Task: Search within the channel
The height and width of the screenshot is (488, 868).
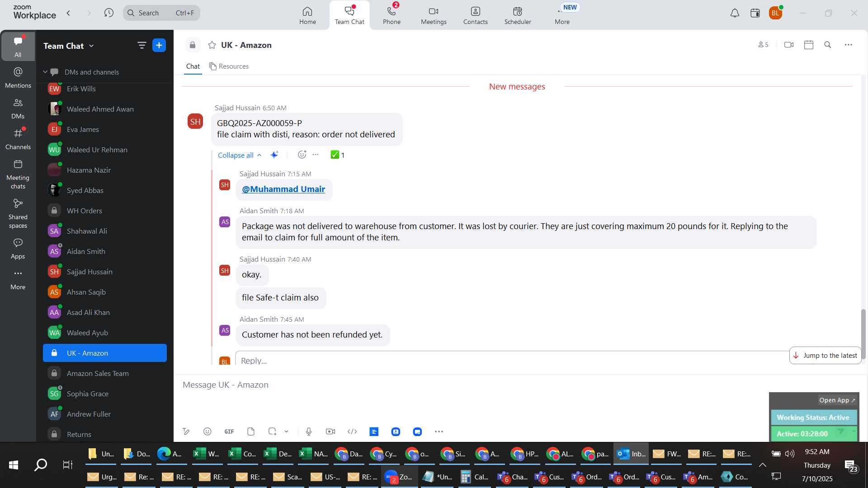Action: [x=828, y=45]
